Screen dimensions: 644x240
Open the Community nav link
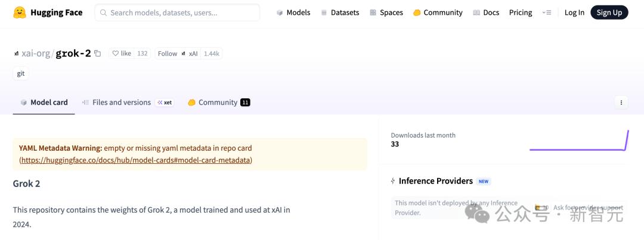pyautogui.click(x=437, y=13)
